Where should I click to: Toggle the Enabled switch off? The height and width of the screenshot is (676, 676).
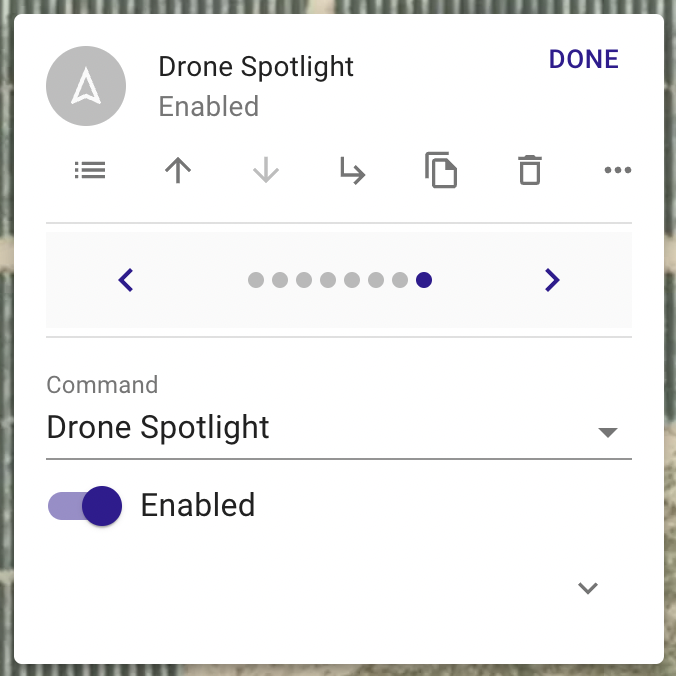pyautogui.click(x=85, y=506)
